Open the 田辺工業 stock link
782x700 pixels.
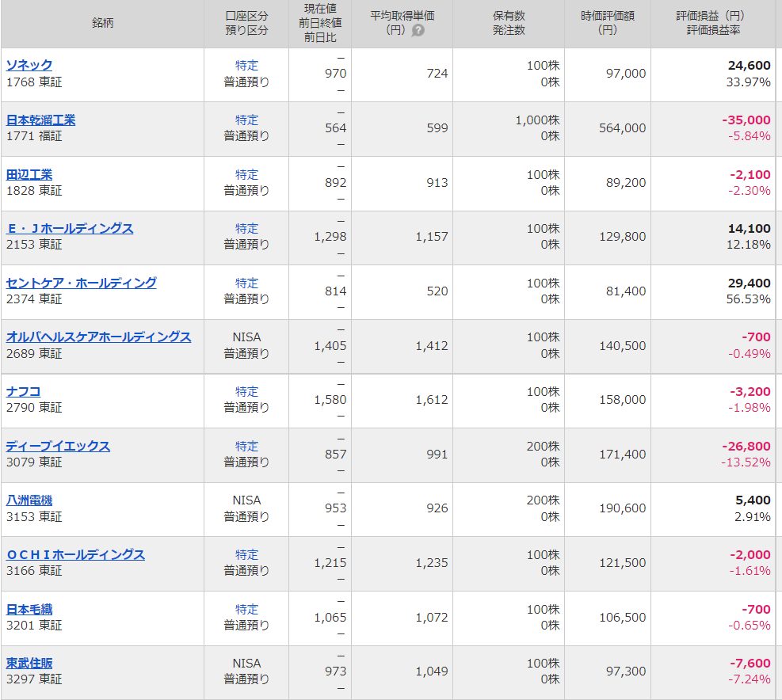[29, 174]
